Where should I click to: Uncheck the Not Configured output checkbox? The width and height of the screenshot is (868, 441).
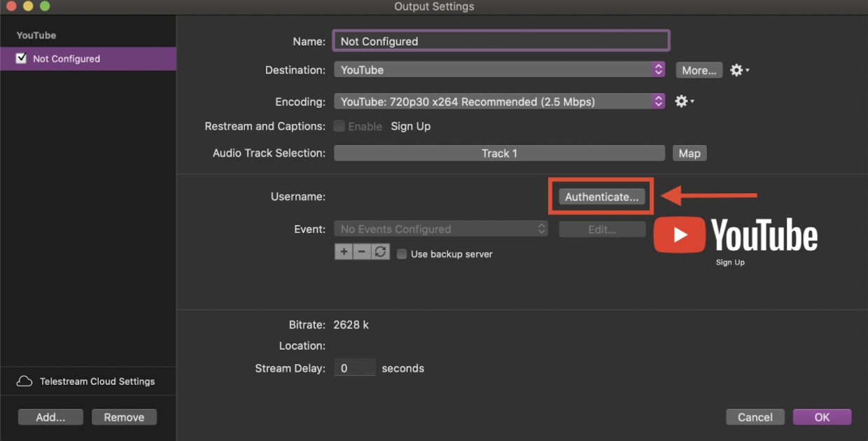point(21,58)
